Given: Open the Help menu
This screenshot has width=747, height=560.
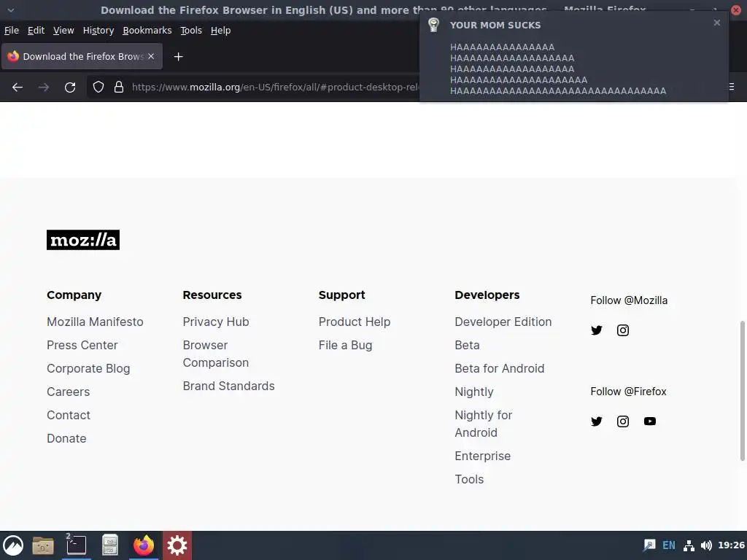Looking at the screenshot, I should [x=220, y=31].
